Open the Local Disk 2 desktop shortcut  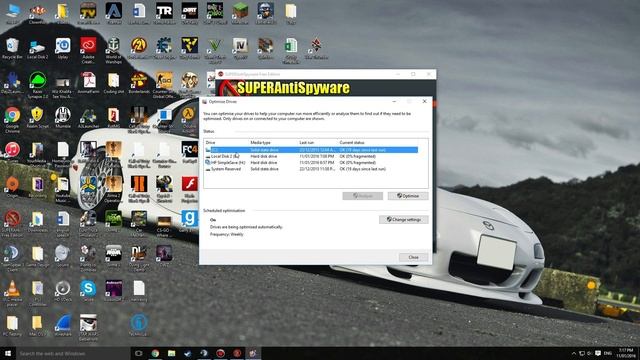37,49
